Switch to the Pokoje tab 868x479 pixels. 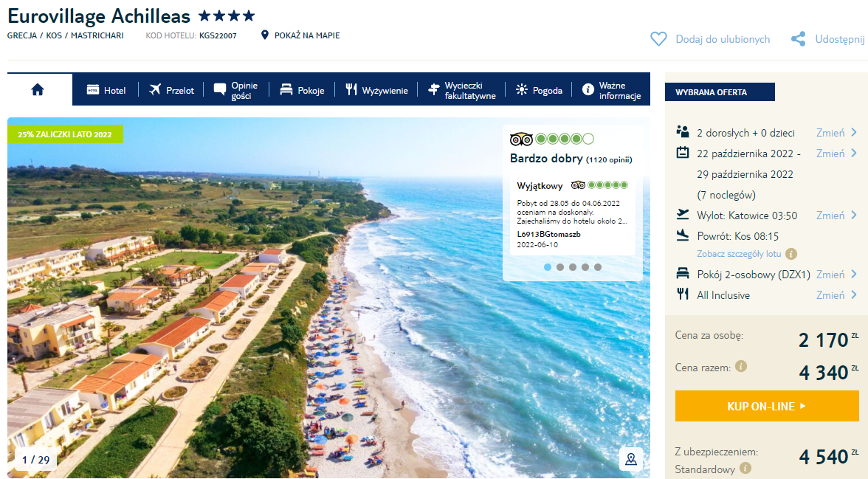pos(303,90)
